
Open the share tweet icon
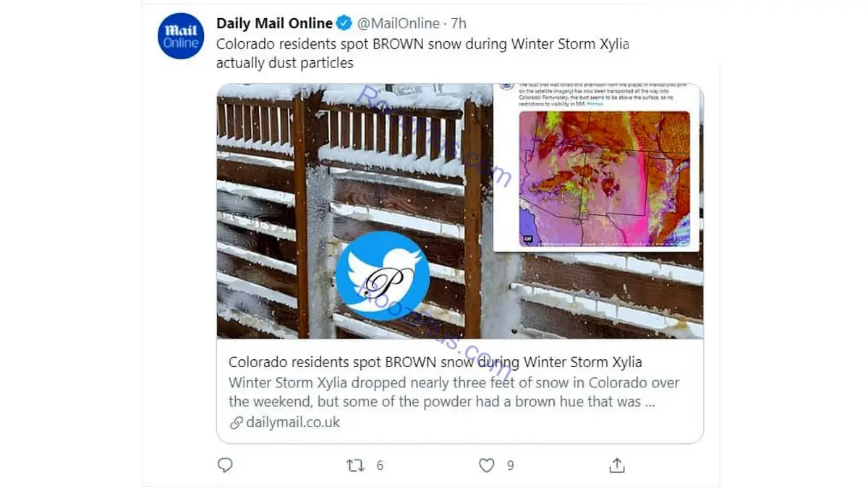[x=617, y=465]
